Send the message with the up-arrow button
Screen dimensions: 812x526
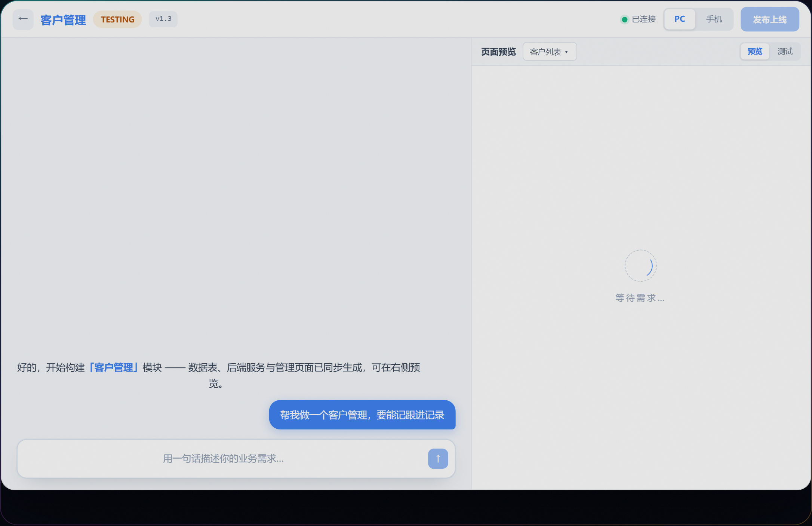click(x=438, y=459)
